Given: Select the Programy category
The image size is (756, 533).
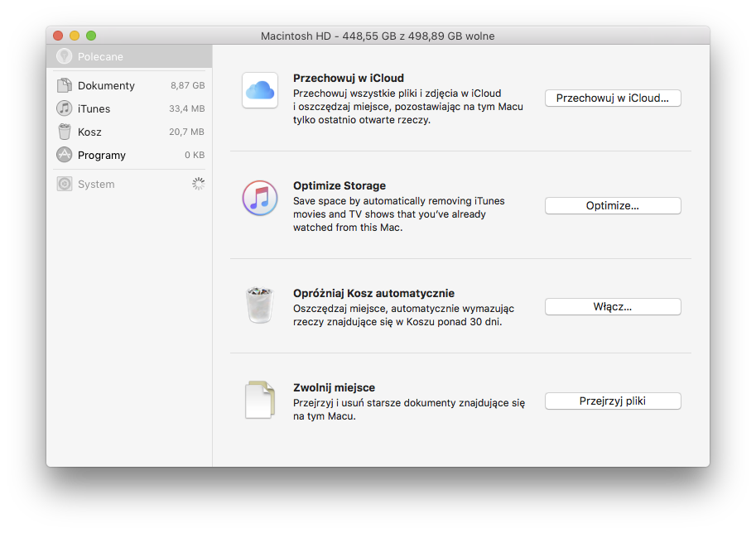Looking at the screenshot, I should click(129, 155).
